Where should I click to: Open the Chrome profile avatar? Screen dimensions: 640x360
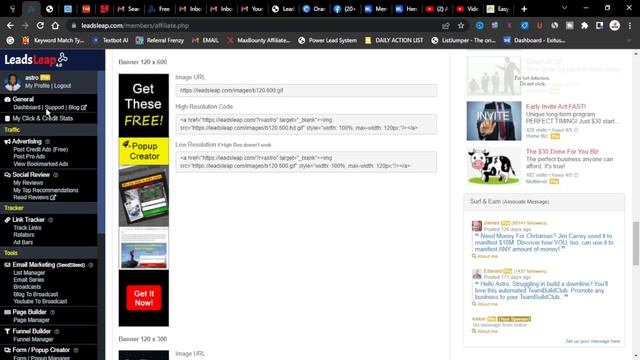(615, 25)
